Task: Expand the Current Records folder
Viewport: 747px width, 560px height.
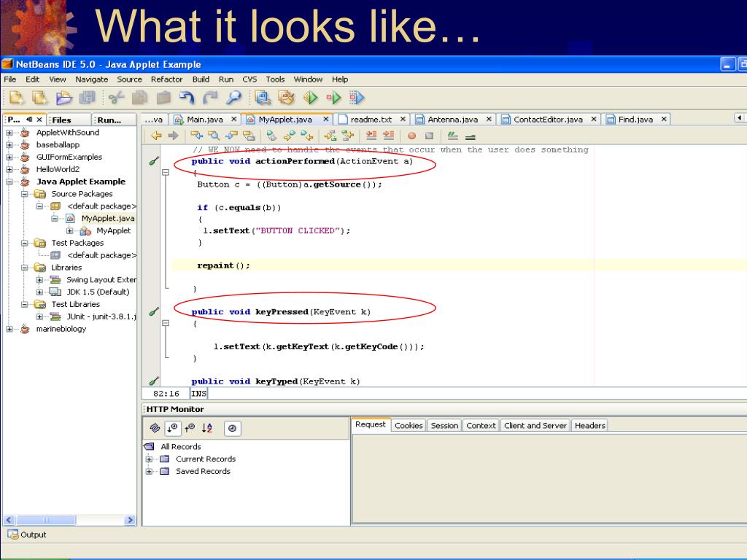Action: (149, 459)
